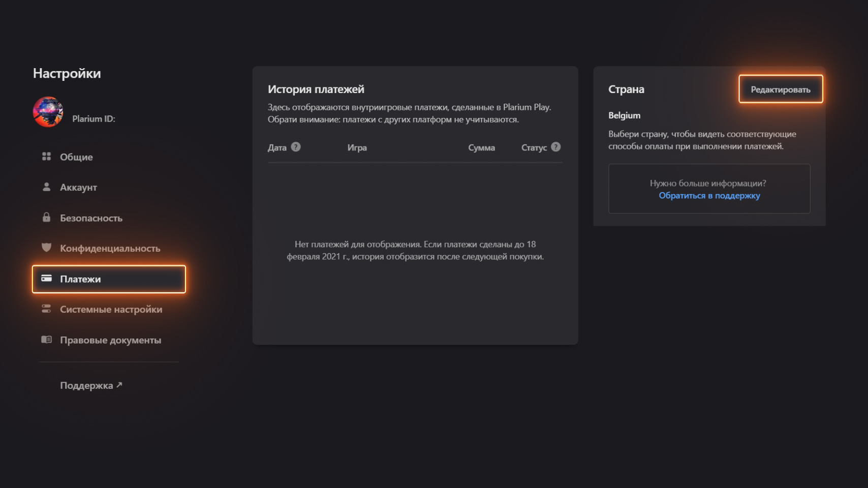The width and height of the screenshot is (868, 488).
Task: Open Системные настройки label
Action: click(x=111, y=310)
